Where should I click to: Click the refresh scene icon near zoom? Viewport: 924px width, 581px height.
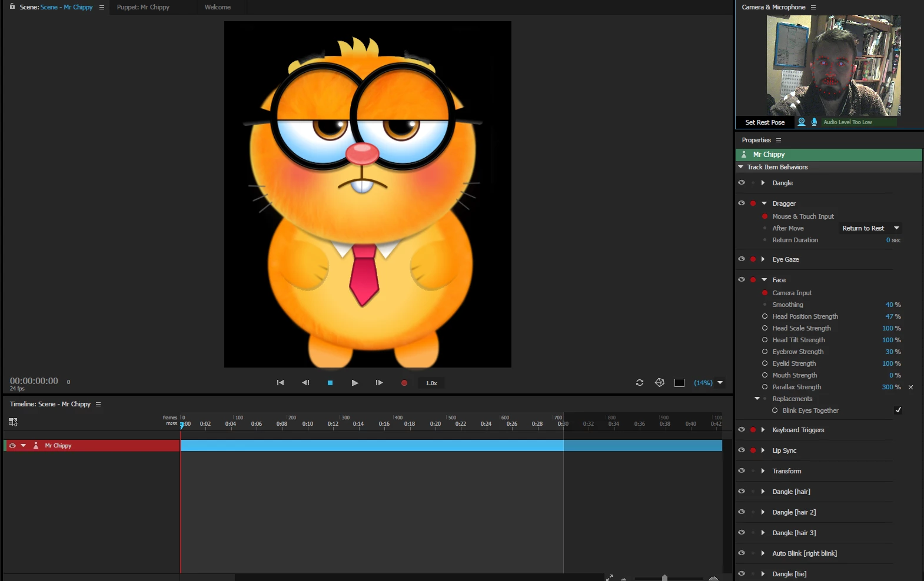pyautogui.click(x=640, y=383)
